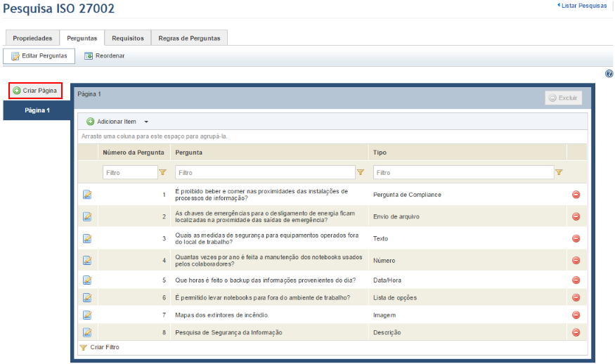
Task: Click edit icon for question 6
Action: tap(87, 298)
